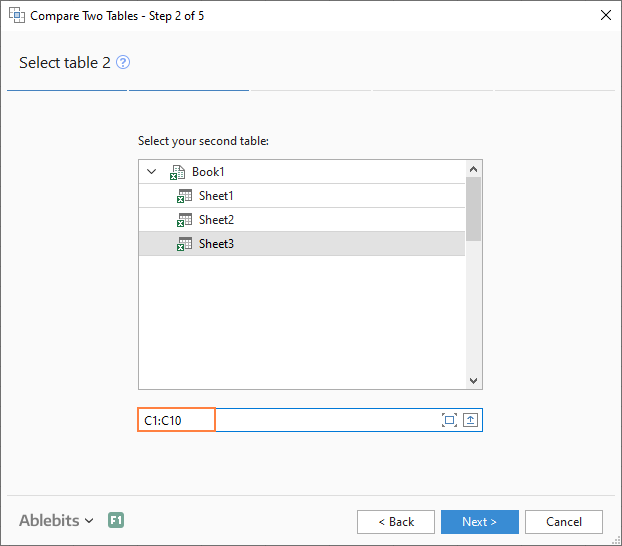Click the Sheet3 worksheet icon
Screen dimensions: 622x546
tap(184, 244)
